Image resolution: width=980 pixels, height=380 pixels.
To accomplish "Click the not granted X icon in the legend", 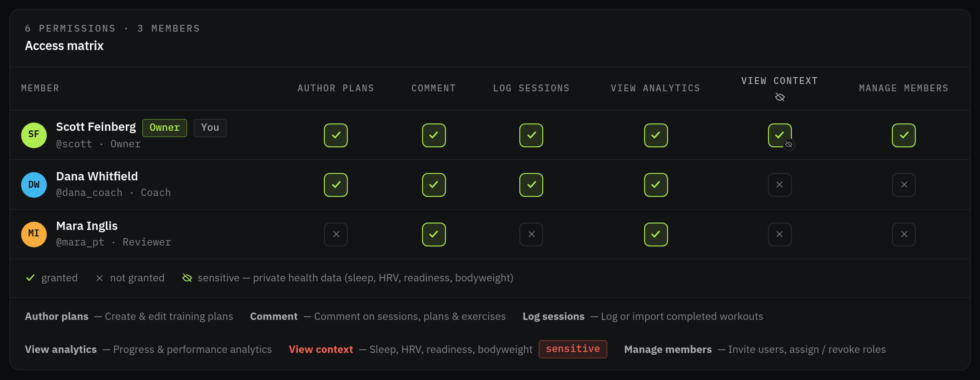I will pyautogui.click(x=100, y=278).
